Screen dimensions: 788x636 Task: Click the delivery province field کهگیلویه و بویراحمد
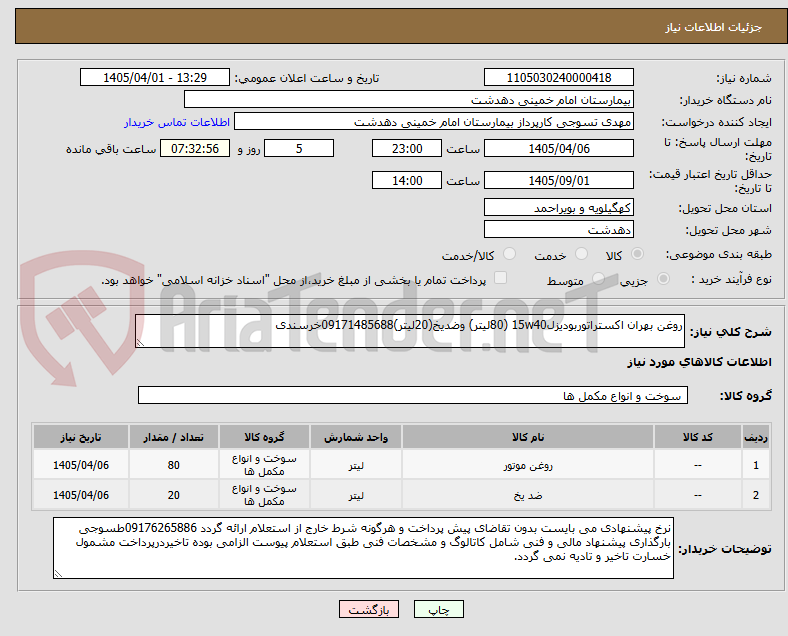(558, 207)
